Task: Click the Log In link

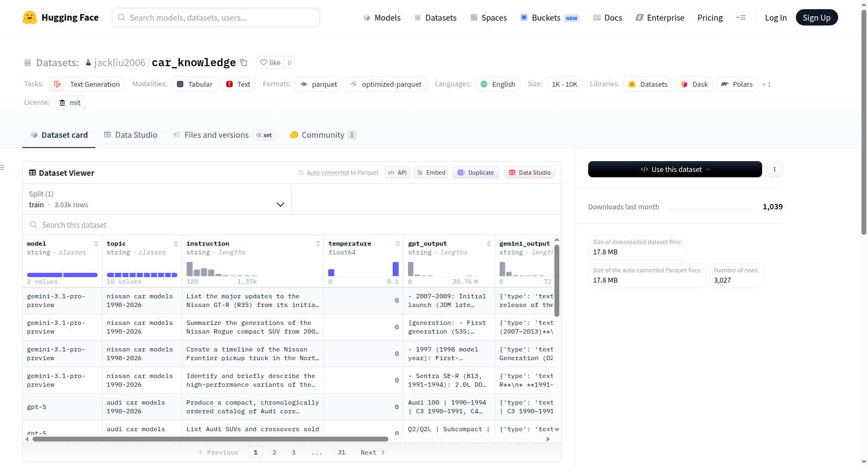Action: (776, 17)
